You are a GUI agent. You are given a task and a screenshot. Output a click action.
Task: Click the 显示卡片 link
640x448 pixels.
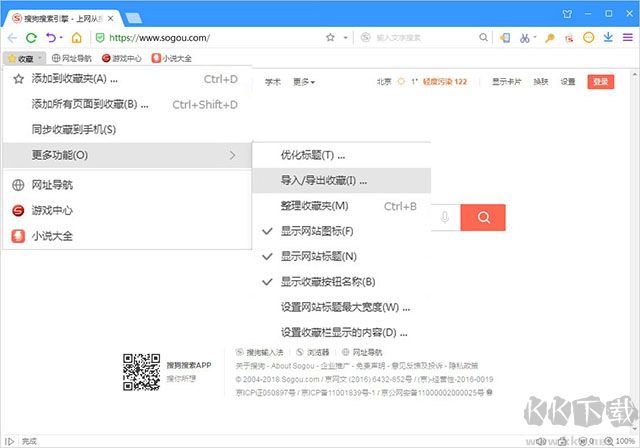[x=507, y=82]
